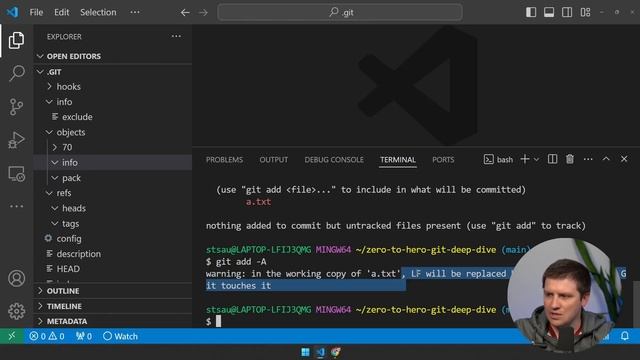
Task: Show additional activity bar views ellipsis
Action: pyautogui.click(x=16, y=206)
